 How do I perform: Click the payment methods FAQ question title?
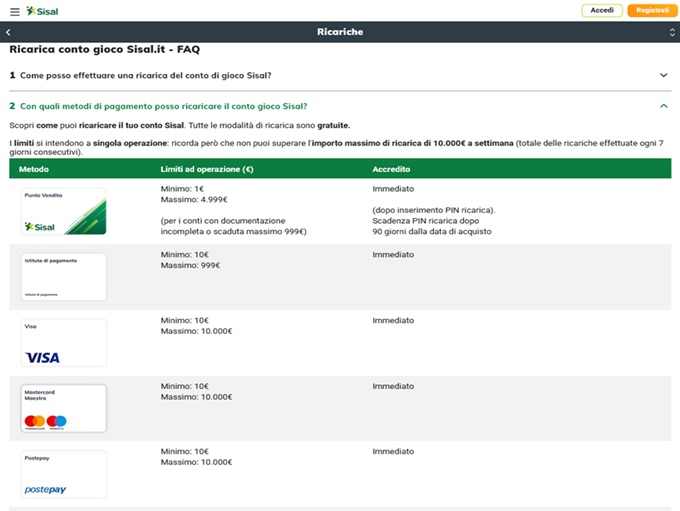[163, 106]
